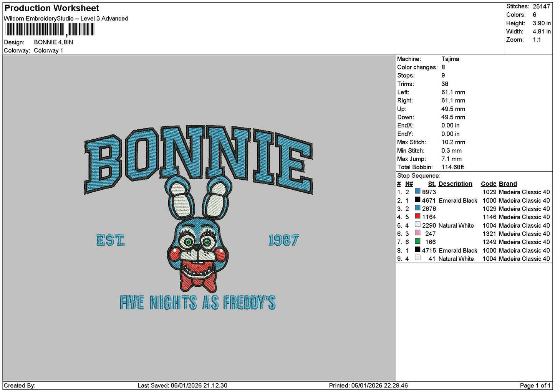Click the Max Jump value '7.1 mm'

coord(452,159)
